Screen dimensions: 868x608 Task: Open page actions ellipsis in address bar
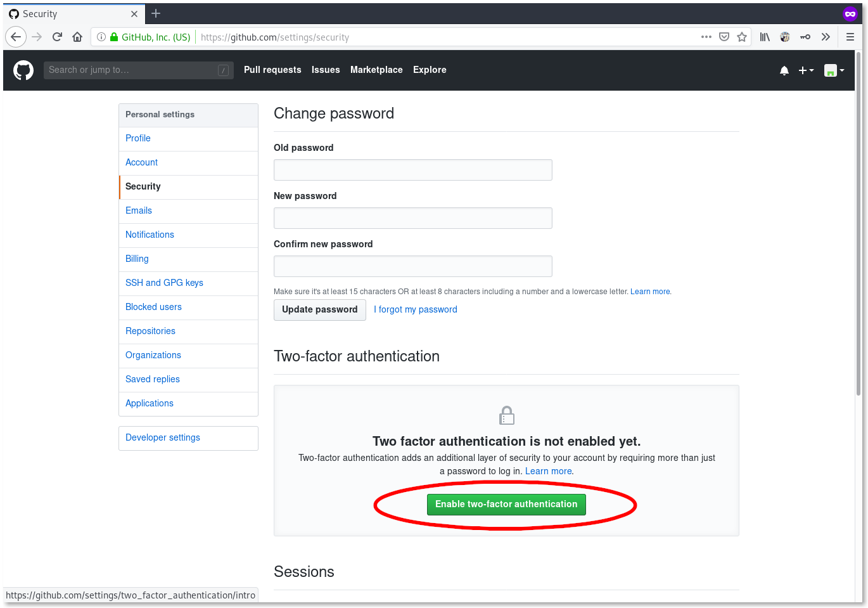point(706,37)
